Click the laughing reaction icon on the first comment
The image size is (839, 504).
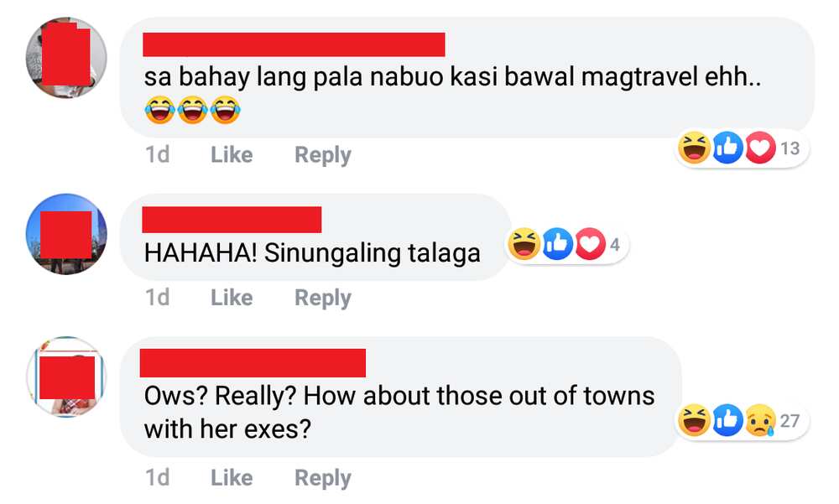[694, 147]
